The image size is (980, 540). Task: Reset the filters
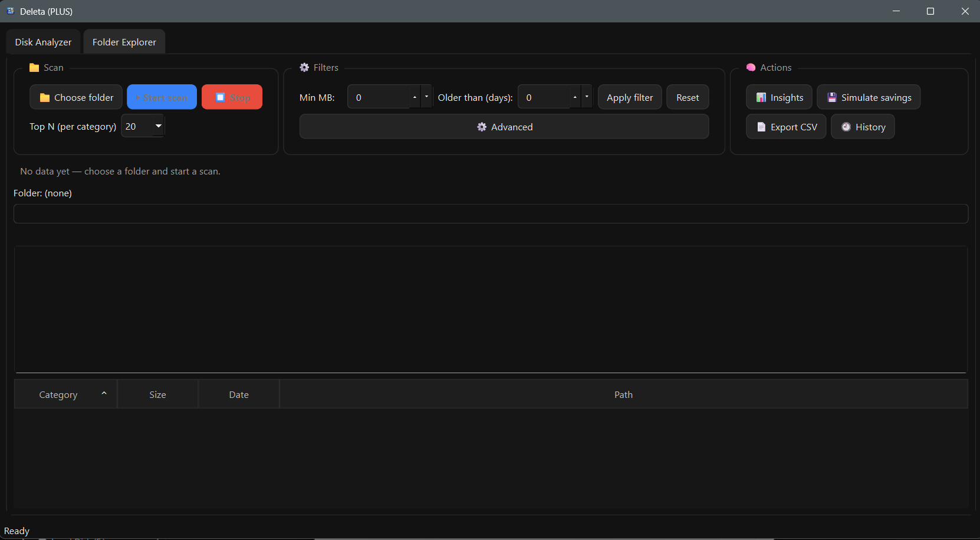pyautogui.click(x=688, y=97)
